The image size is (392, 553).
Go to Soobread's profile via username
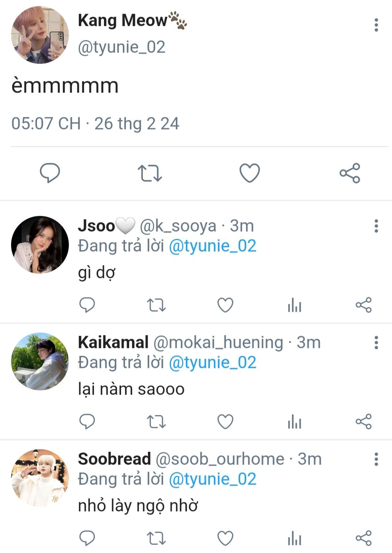tap(114, 459)
